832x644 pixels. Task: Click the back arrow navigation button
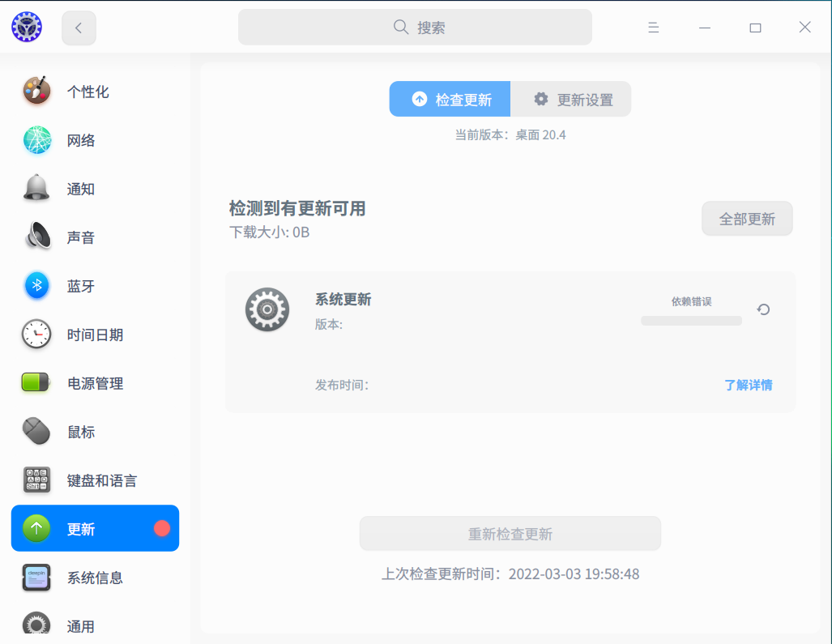pyautogui.click(x=79, y=27)
